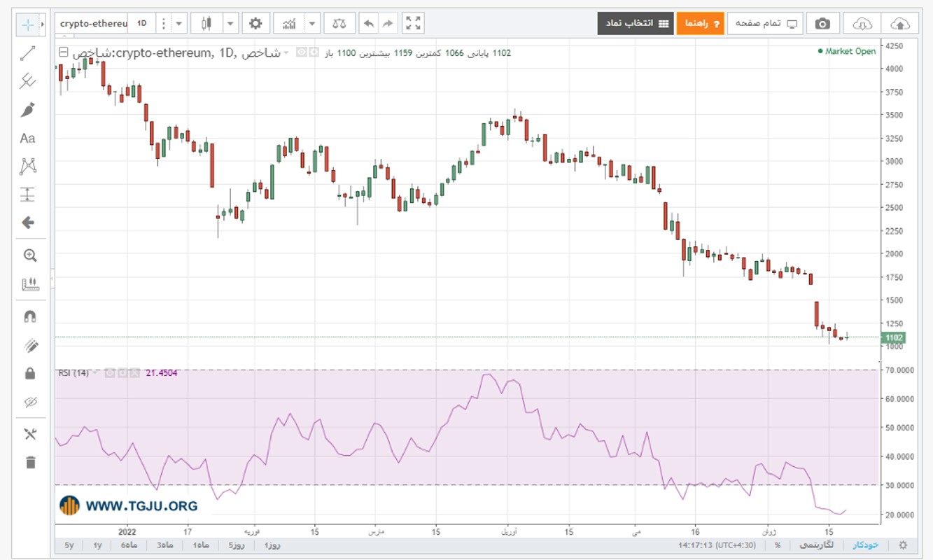This screenshot has height=560, width=933.
Task: Select the long position prediction tool
Action: click(28, 195)
